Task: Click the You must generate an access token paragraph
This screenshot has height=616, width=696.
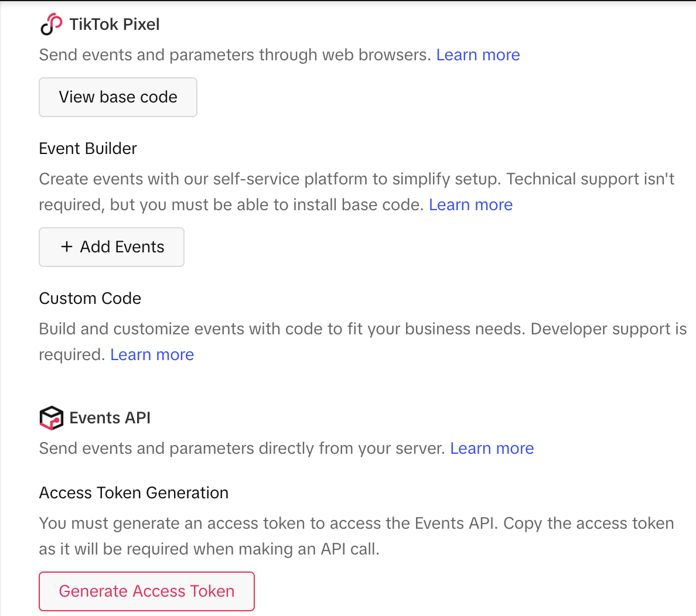Action: pos(356,536)
